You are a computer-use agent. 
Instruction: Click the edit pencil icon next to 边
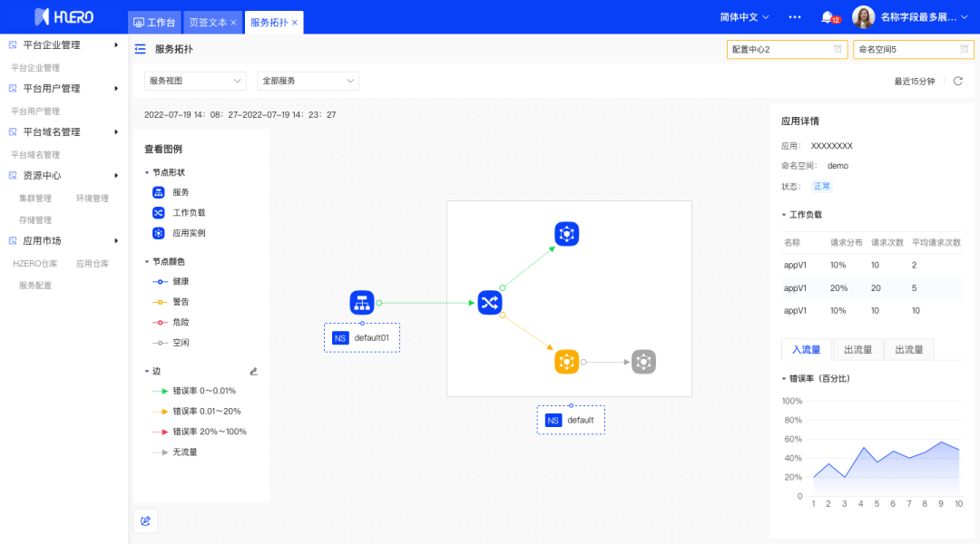(x=254, y=371)
